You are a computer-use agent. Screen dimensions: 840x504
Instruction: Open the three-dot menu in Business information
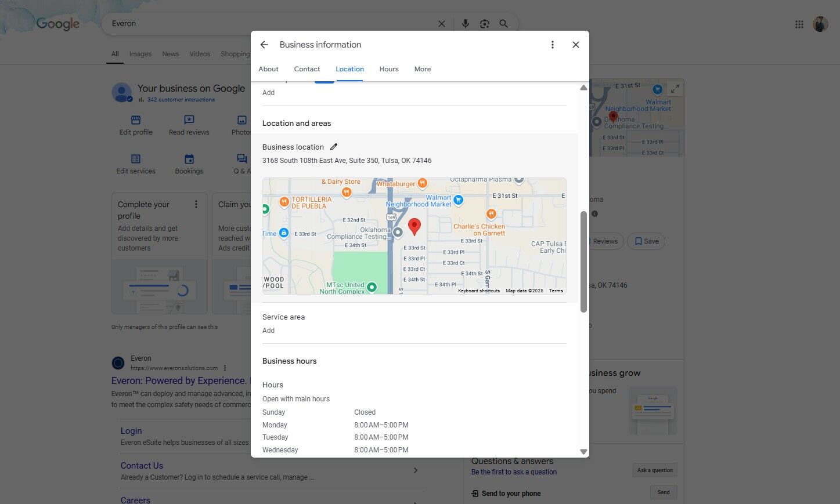(552, 45)
